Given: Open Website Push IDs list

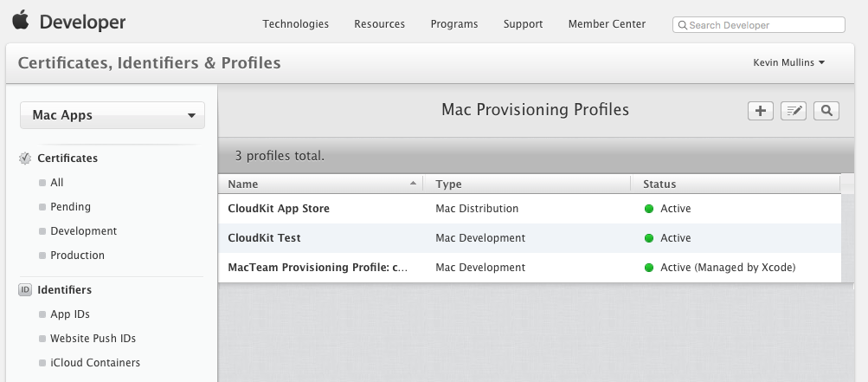Looking at the screenshot, I should point(93,338).
